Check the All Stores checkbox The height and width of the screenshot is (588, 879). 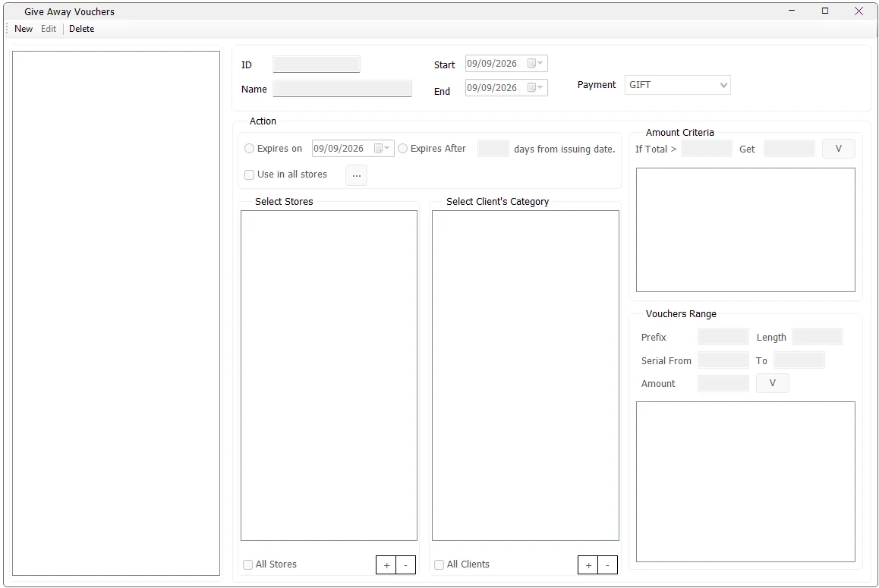pyautogui.click(x=247, y=564)
